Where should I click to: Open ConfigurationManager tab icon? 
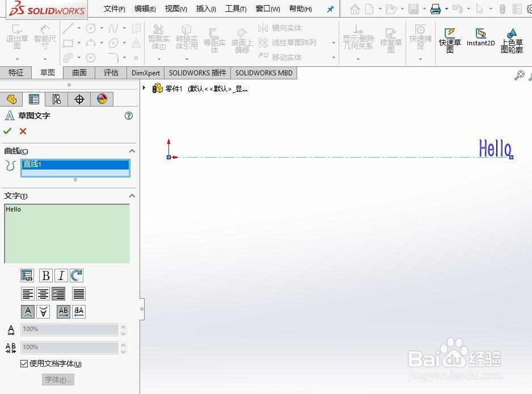[56, 99]
